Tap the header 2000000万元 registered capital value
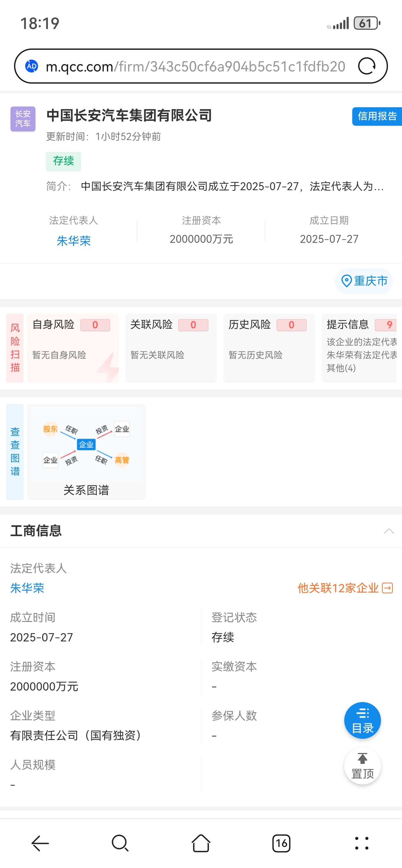Viewport: 402px width, 868px height. pos(201,239)
